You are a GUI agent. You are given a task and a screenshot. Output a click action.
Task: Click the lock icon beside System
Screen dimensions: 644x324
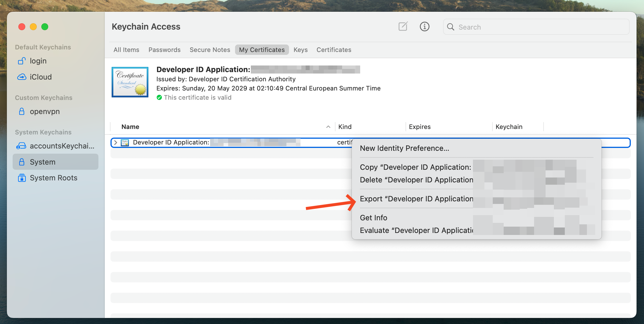22,162
